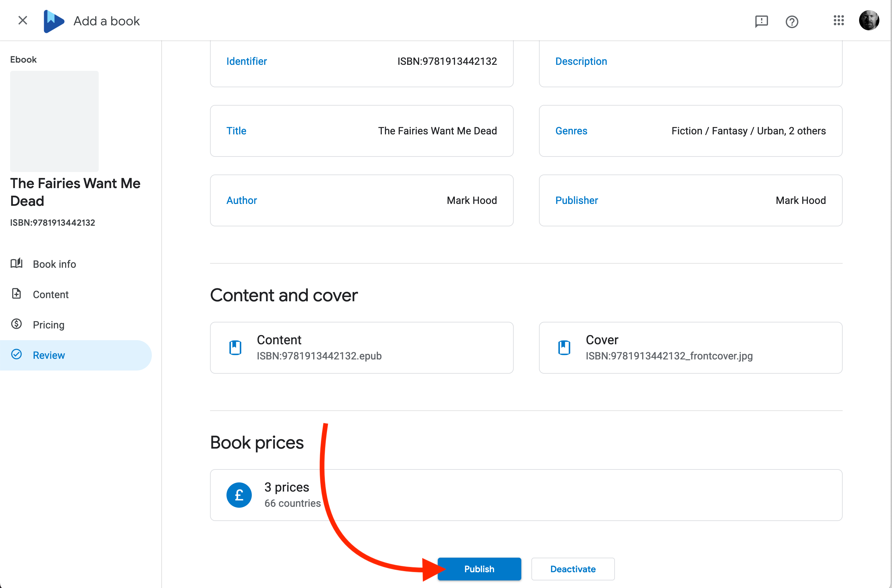The height and width of the screenshot is (588, 892).
Task: Click the Deactivate button
Action: coord(573,569)
